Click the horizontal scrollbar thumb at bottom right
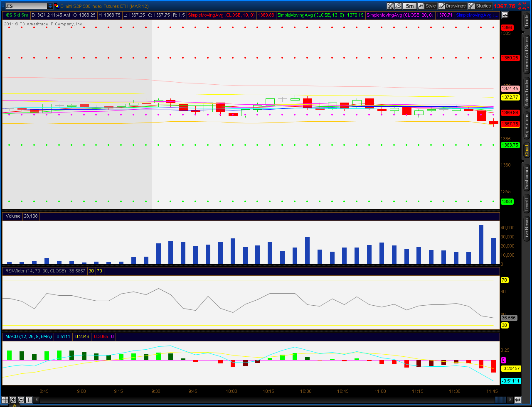The width and height of the screenshot is (532, 407). pos(500,400)
